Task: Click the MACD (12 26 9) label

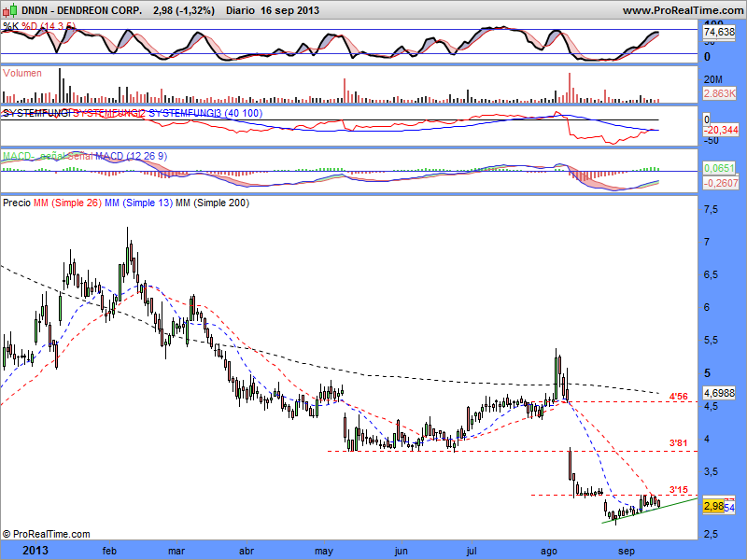Action: coord(132,156)
